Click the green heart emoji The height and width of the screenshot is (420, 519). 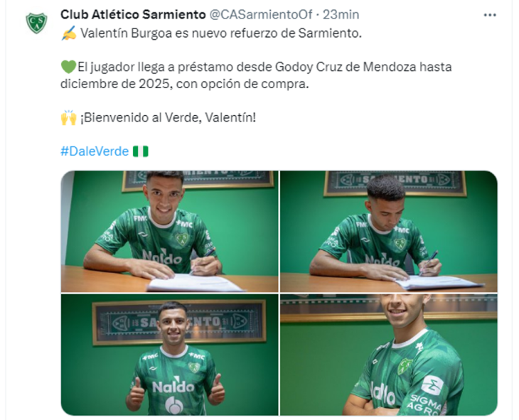tap(68, 67)
